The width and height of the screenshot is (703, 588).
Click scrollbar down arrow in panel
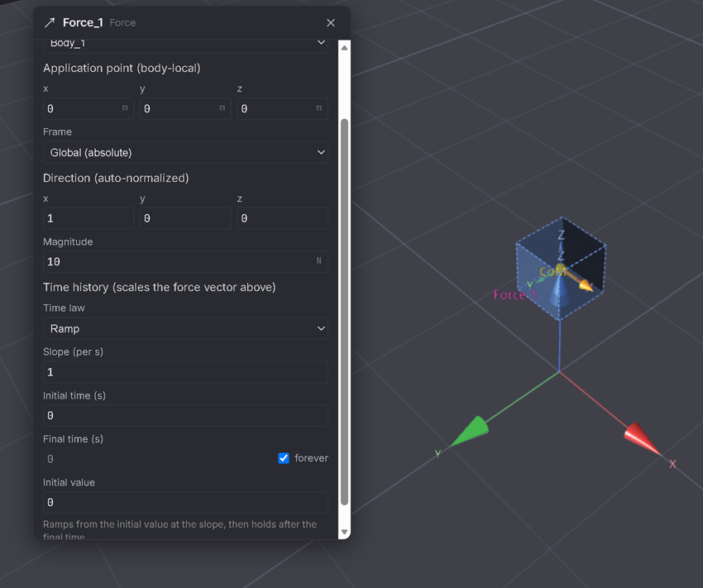coord(344,532)
